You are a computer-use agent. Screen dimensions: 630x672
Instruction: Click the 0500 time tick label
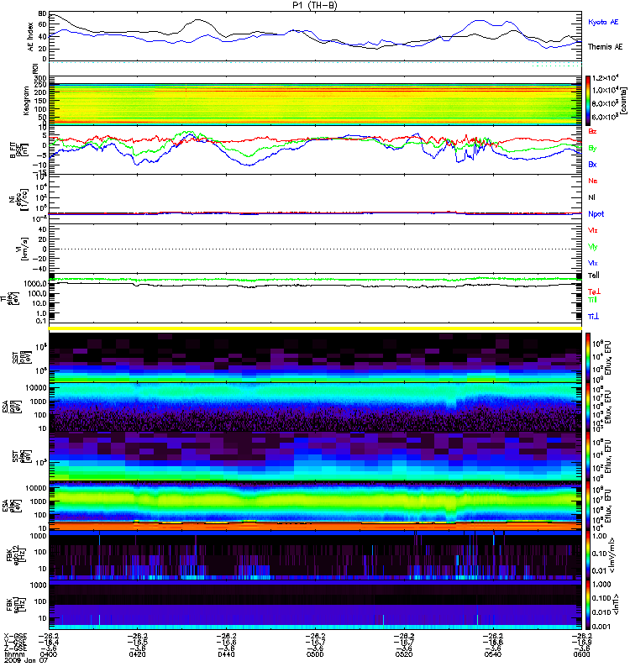(x=315, y=655)
